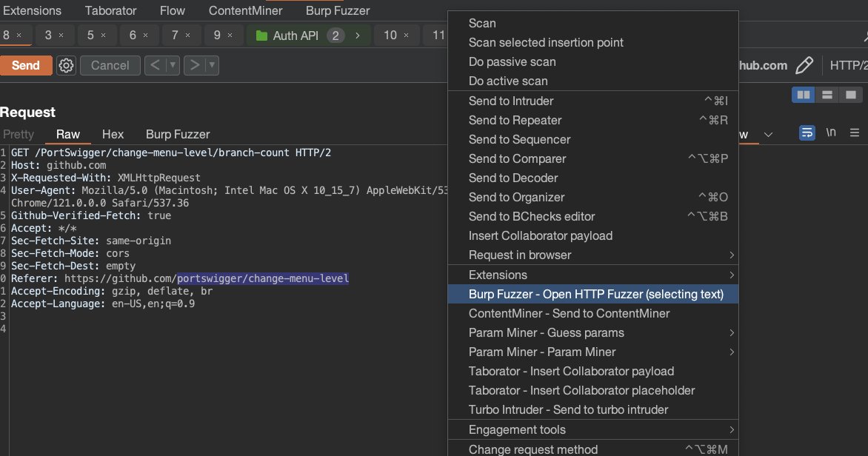This screenshot has height=456, width=868.
Task: Open response view dropdown chevron
Action: pos(768,135)
